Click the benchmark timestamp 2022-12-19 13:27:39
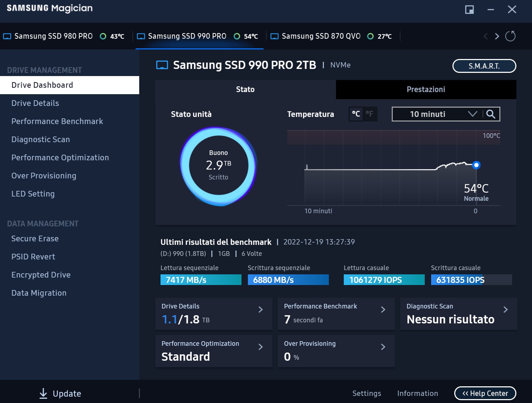 click(x=319, y=242)
